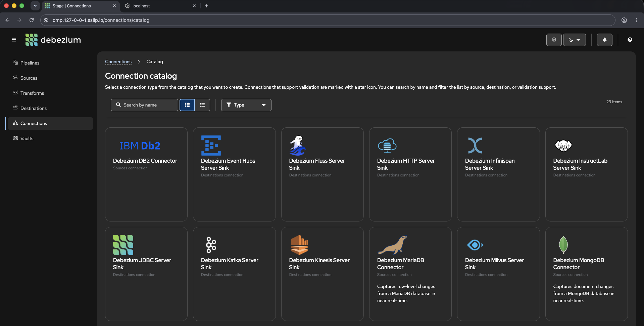The image size is (644, 326).
Task: Select the Kinesis Server Sink icon
Action: 299,245
